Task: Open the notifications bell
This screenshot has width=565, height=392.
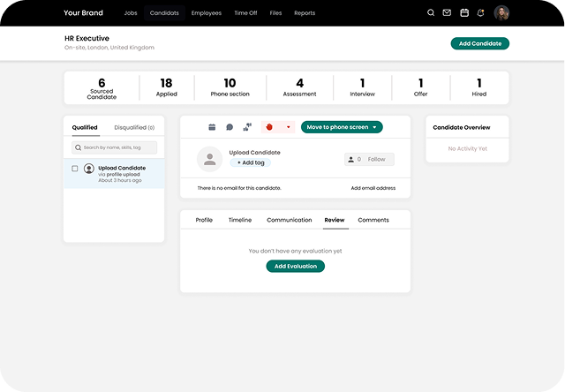Action: [x=480, y=13]
